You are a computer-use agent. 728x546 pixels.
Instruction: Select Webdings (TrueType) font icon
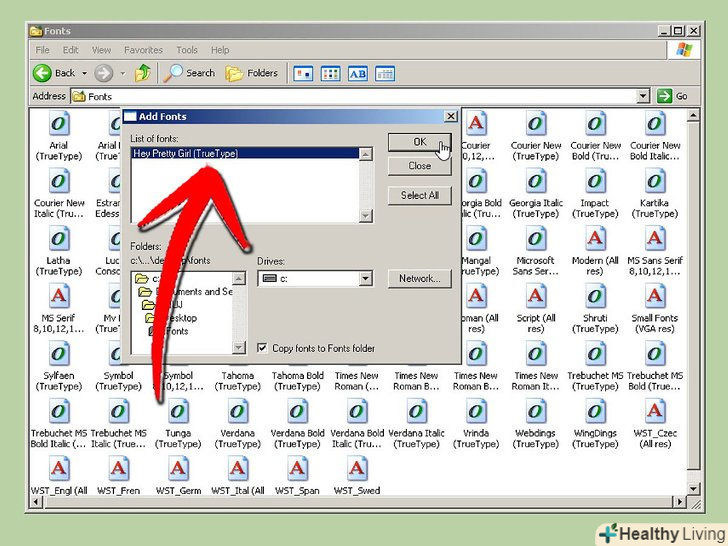coord(536,411)
